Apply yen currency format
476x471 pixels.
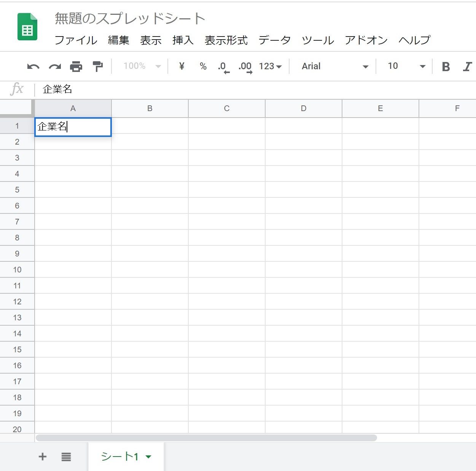tap(181, 66)
